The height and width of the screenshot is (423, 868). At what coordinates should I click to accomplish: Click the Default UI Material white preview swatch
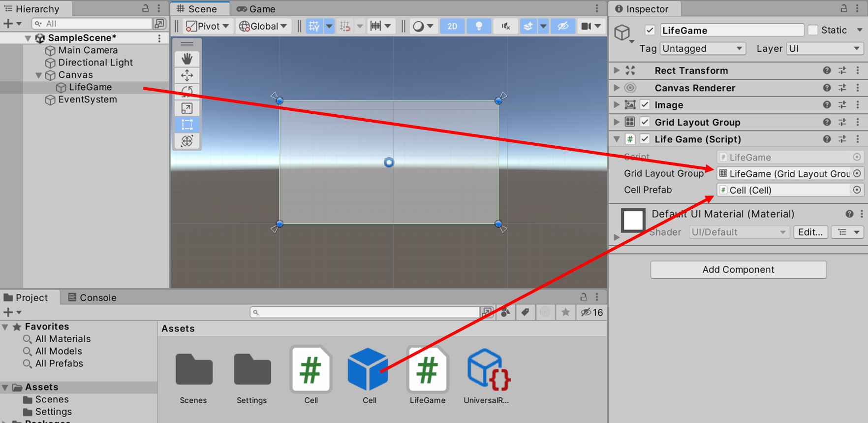[633, 220]
